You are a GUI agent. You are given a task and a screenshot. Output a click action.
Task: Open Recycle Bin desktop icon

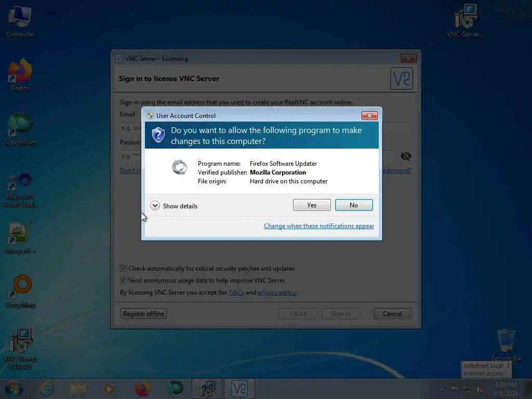[506, 345]
